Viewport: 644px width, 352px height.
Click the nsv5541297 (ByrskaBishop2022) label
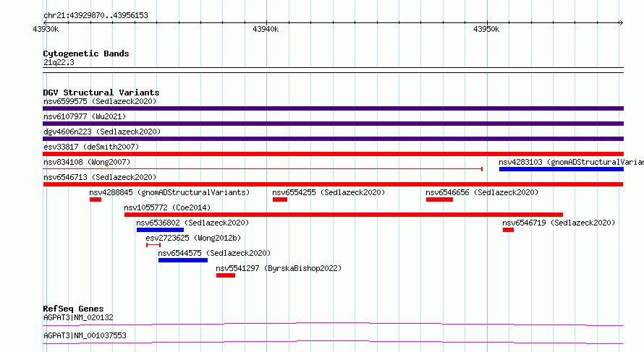pos(279,268)
